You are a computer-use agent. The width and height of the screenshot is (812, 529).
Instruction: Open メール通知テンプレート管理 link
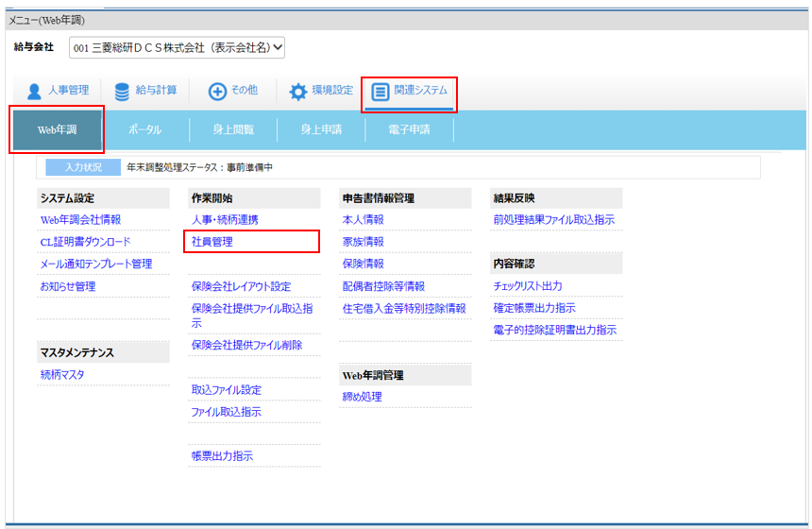click(x=96, y=264)
